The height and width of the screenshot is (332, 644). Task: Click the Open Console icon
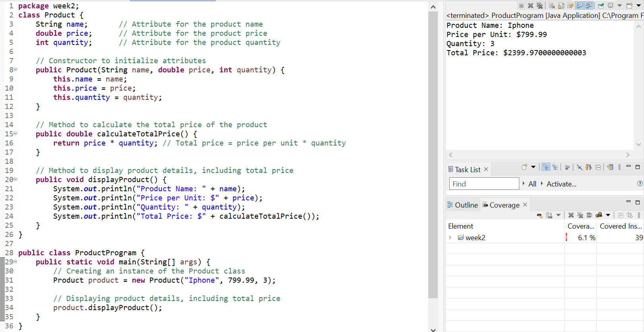tap(629, 6)
